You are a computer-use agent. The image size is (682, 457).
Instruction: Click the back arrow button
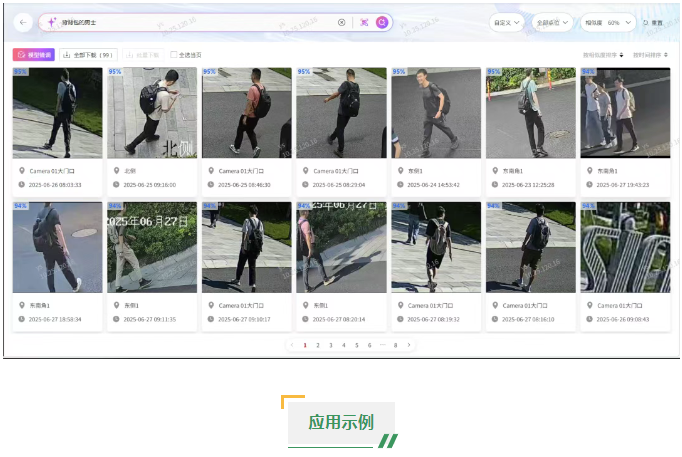(x=23, y=22)
